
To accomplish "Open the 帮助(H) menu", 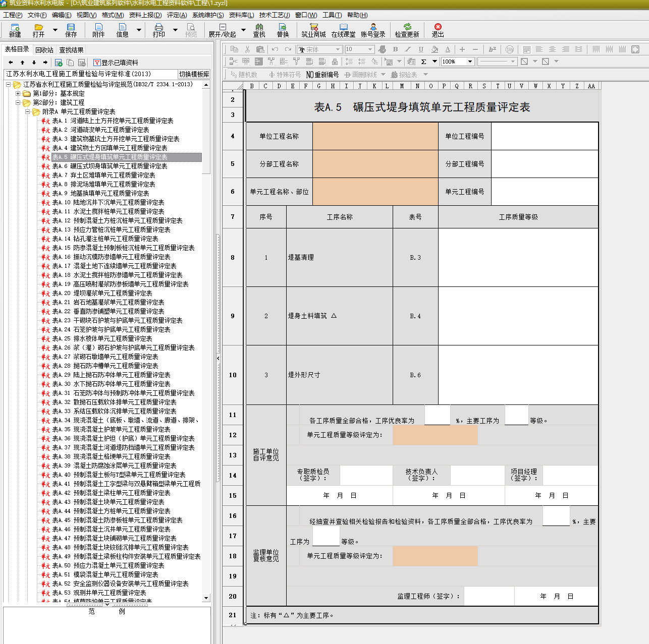I will point(357,15).
